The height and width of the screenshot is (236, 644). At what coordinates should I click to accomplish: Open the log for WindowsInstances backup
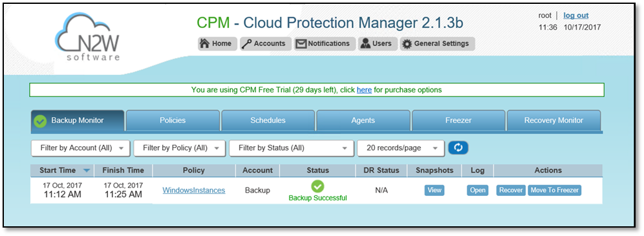coord(478,190)
